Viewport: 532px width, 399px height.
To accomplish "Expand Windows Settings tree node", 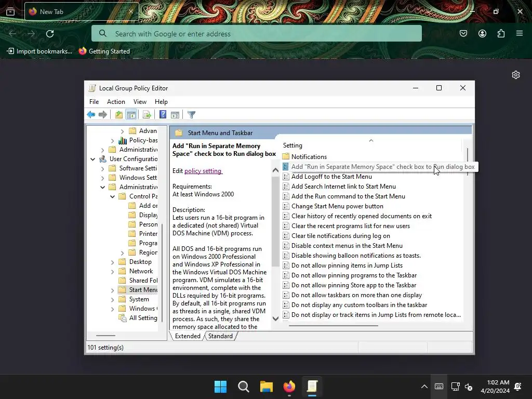I will tap(102, 178).
